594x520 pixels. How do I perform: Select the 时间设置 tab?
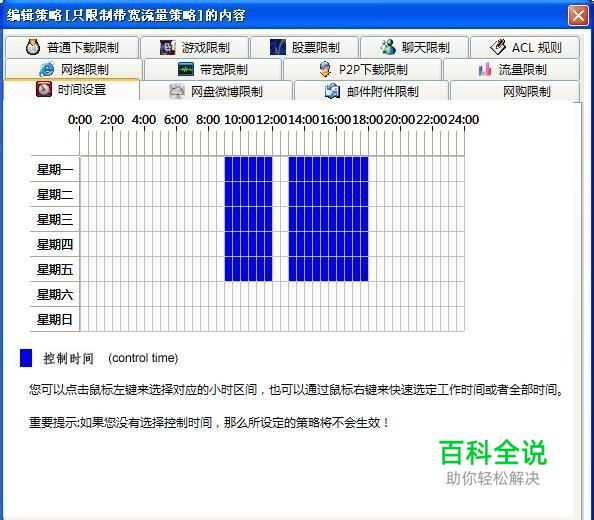72,90
